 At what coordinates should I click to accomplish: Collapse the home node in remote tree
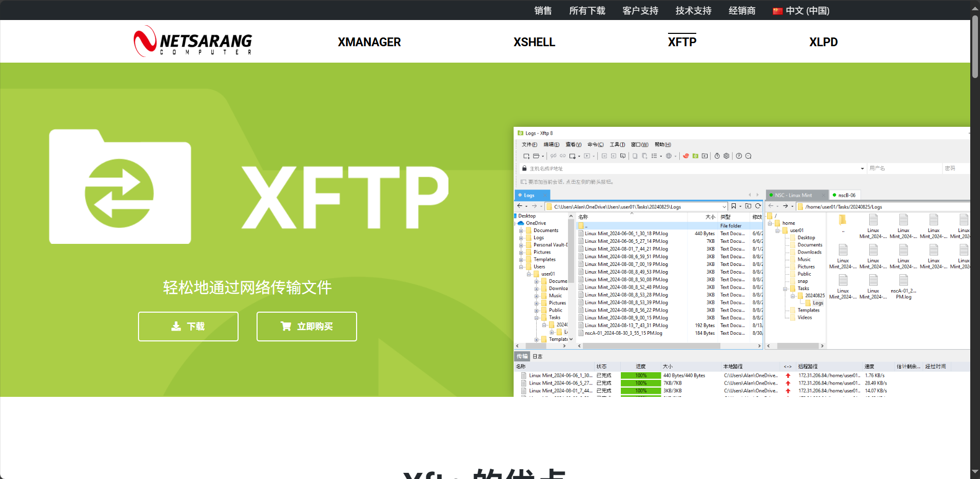click(x=770, y=223)
